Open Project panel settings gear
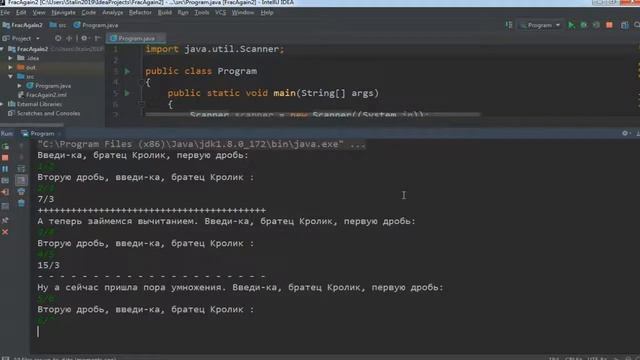 pyautogui.click(x=84, y=38)
